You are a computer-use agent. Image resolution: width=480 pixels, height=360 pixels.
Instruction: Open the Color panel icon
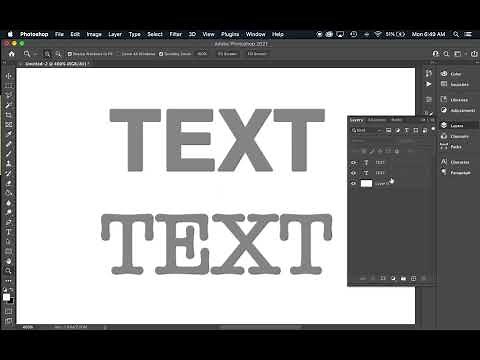[444, 74]
